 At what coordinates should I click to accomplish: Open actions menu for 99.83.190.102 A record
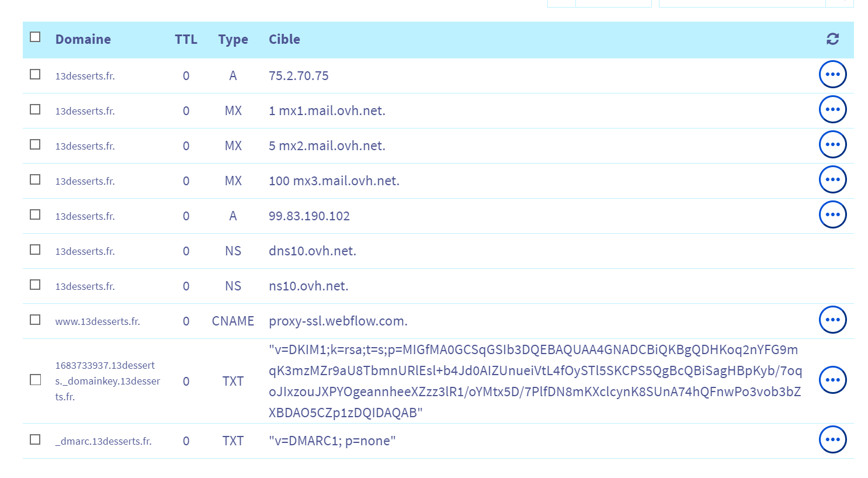[x=832, y=215]
